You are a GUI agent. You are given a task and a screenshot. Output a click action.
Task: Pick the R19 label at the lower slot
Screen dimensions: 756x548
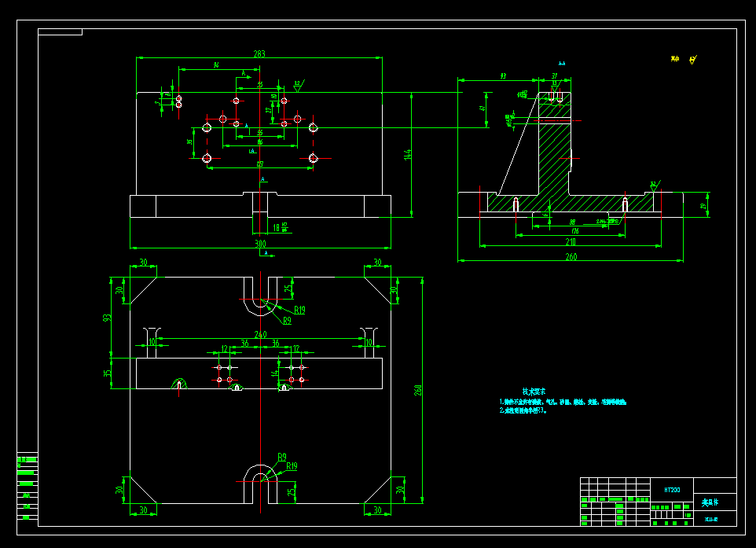tap(292, 466)
